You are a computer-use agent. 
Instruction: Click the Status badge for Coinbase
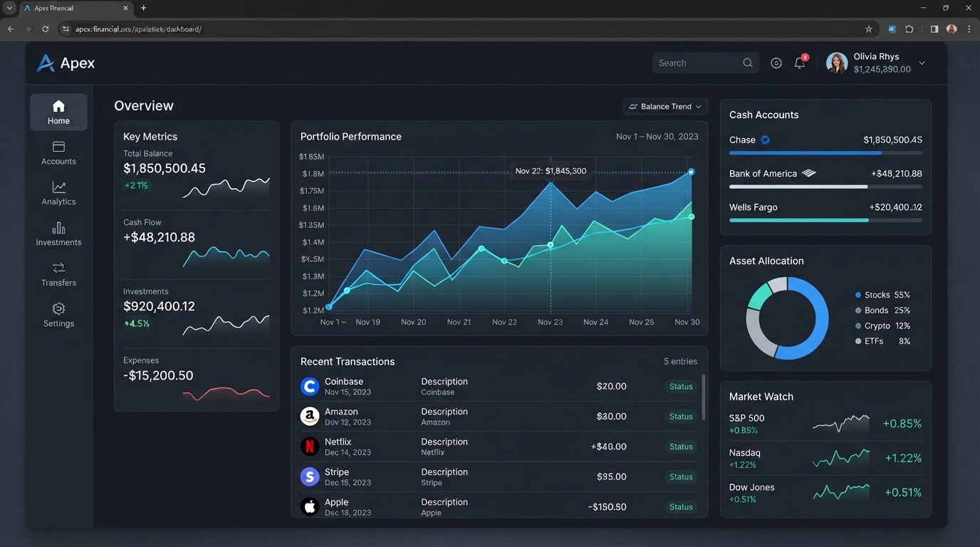[681, 386]
